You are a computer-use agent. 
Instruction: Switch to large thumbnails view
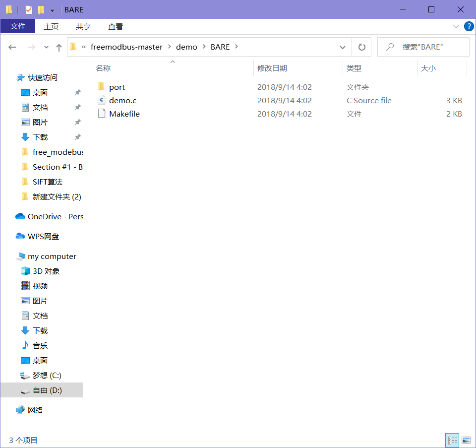click(466, 440)
